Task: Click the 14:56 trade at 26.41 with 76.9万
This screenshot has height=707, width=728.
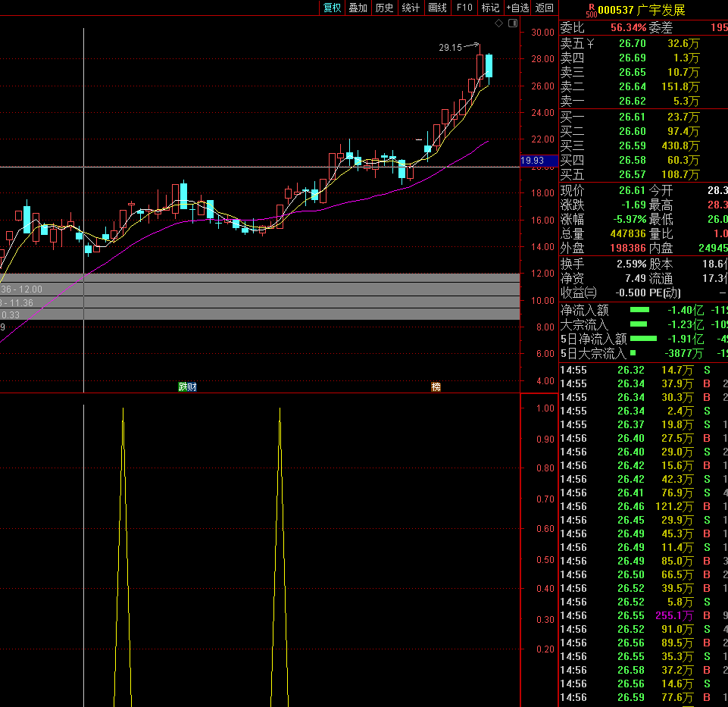Action: click(x=643, y=493)
